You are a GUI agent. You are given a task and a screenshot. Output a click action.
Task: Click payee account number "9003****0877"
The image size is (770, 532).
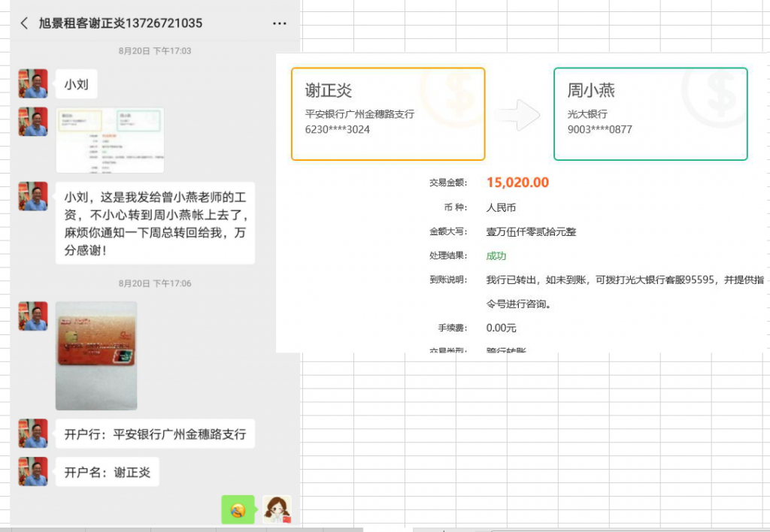600,129
